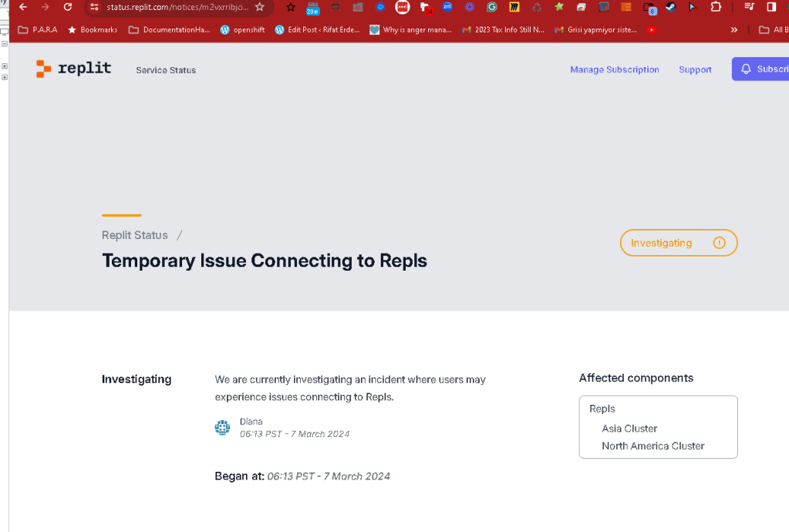The image size is (789, 532).
Task: Open the 20m timer extension
Action: click(x=312, y=8)
